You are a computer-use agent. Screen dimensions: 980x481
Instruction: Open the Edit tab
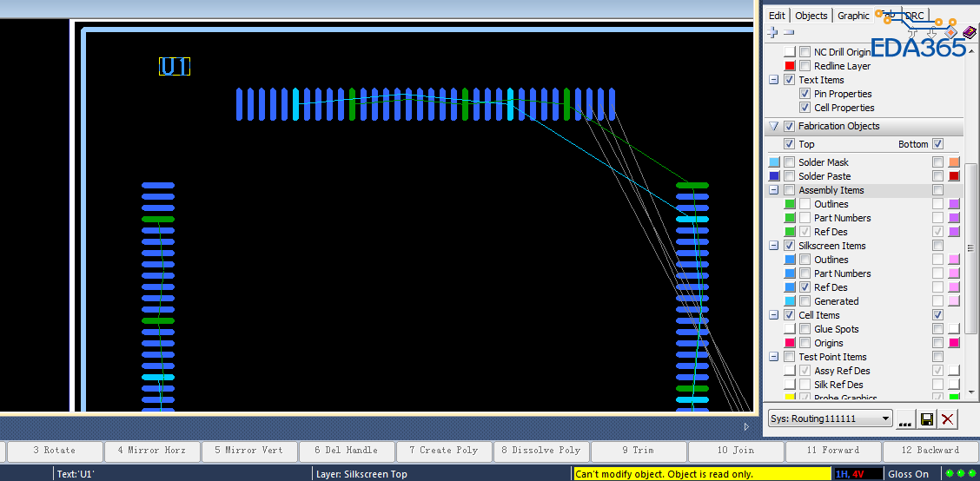coord(777,16)
